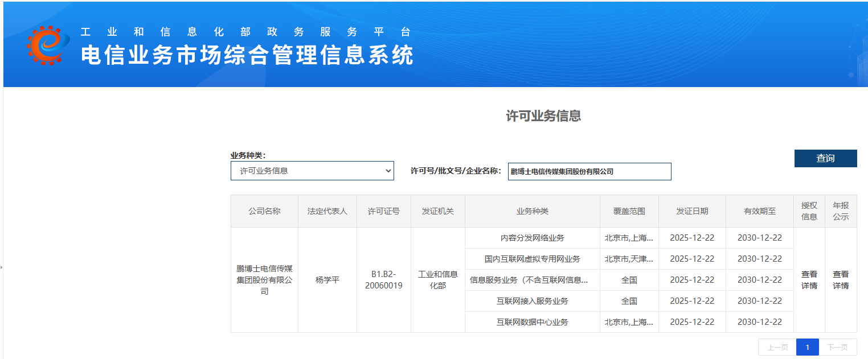Click the 覆盖范围 column header

(x=629, y=211)
